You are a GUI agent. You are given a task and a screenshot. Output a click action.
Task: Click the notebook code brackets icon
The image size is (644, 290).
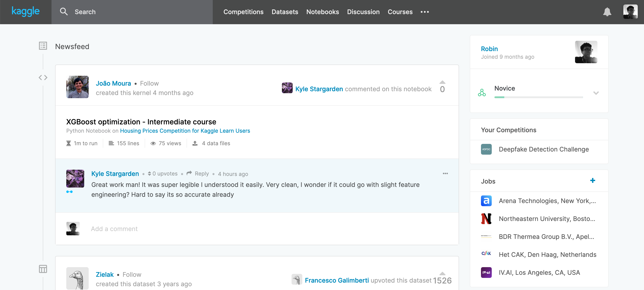tap(43, 78)
